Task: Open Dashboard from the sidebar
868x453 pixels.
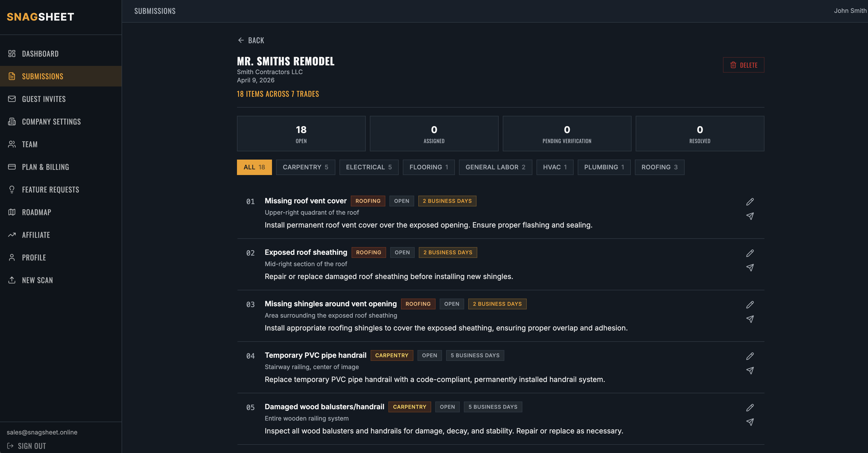Action: pyautogui.click(x=61, y=54)
